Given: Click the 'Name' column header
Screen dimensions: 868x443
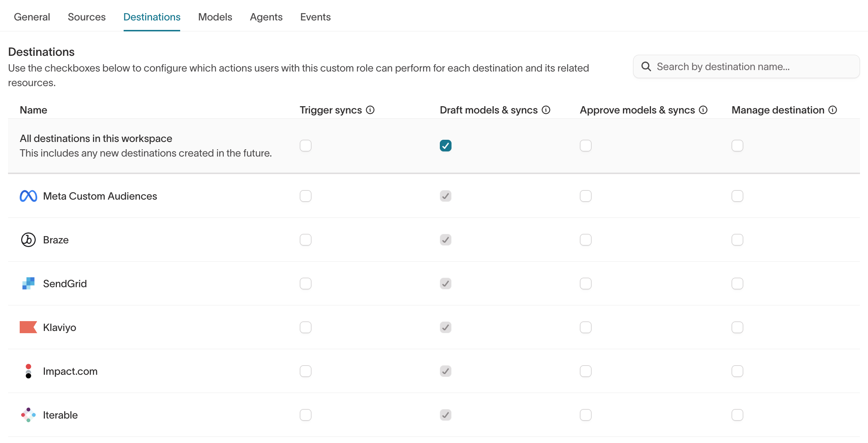Looking at the screenshot, I should tap(34, 110).
